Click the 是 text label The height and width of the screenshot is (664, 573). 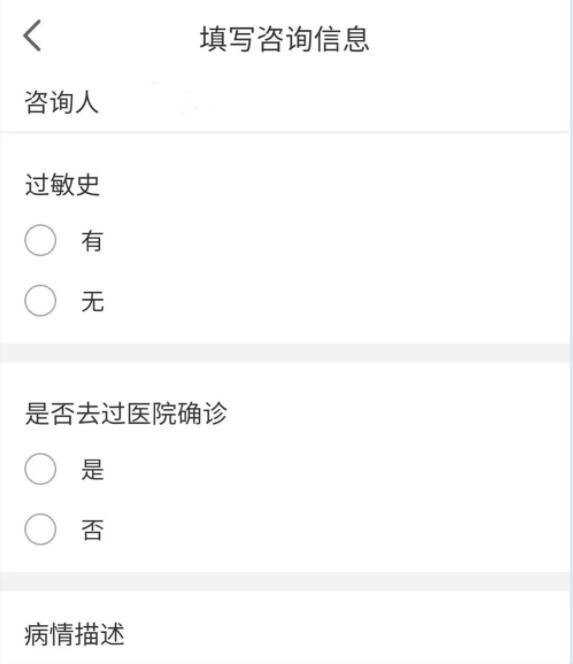tap(92, 470)
